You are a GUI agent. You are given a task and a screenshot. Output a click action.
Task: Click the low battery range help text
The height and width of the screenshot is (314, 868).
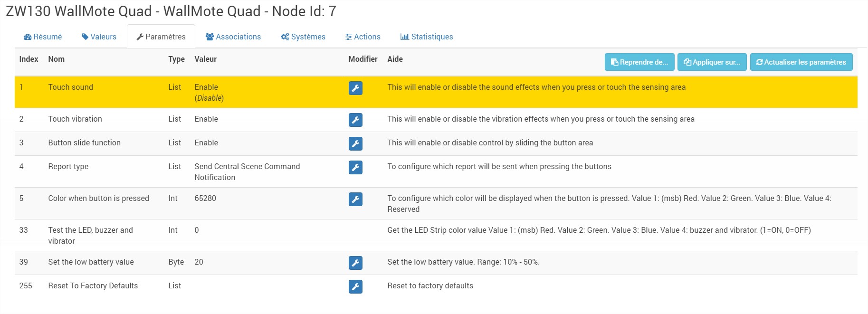[x=463, y=262]
